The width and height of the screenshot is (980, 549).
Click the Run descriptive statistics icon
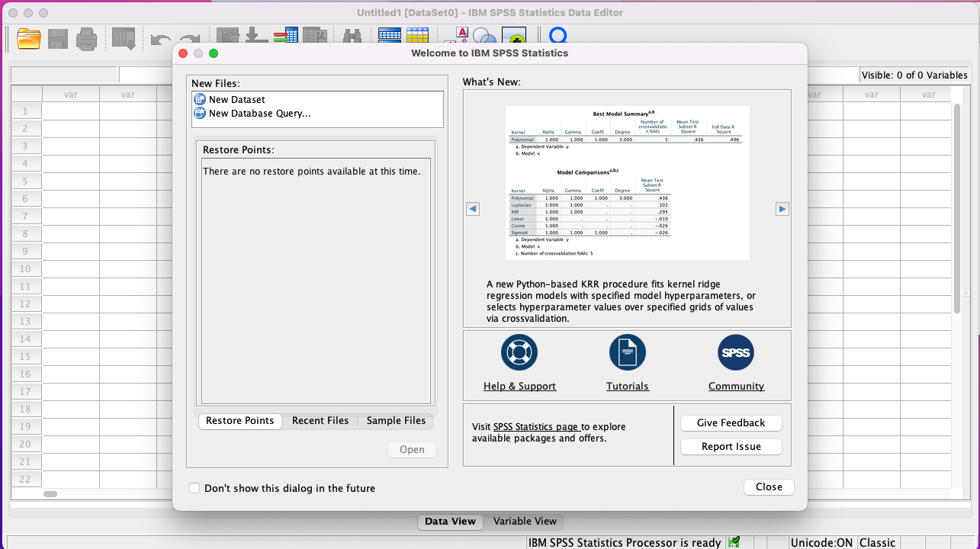314,36
